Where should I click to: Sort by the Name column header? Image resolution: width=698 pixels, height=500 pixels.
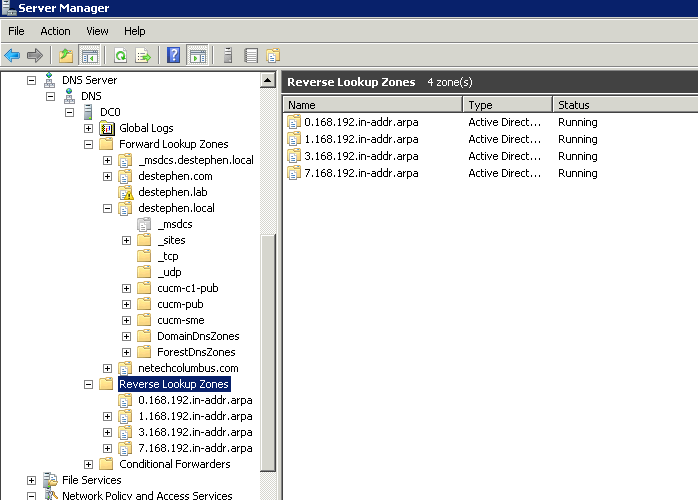click(x=373, y=105)
